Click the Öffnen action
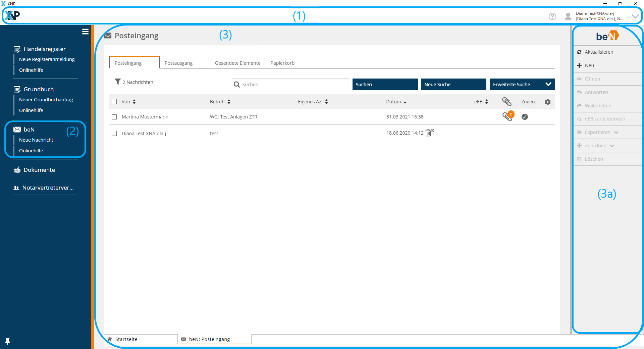 [x=607, y=79]
